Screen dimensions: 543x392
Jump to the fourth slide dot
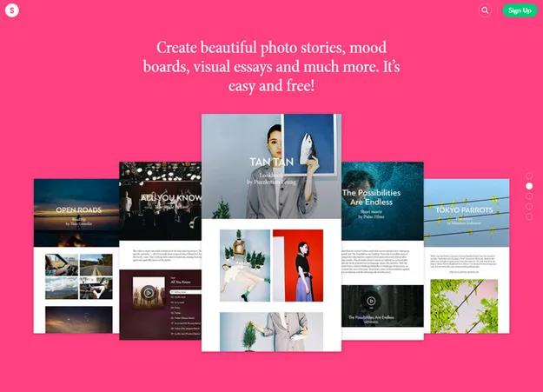coord(529,207)
